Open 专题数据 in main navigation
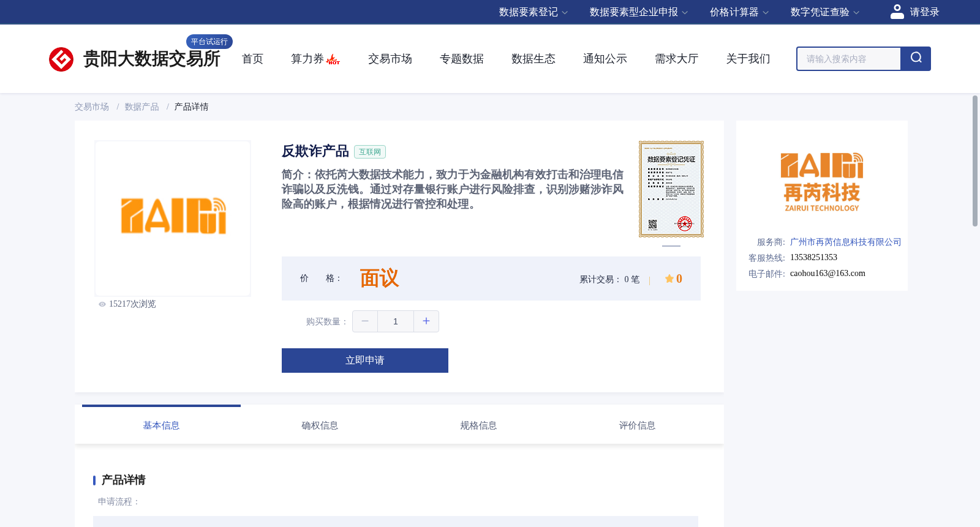Screen dimensions: 980x527 coord(462,59)
